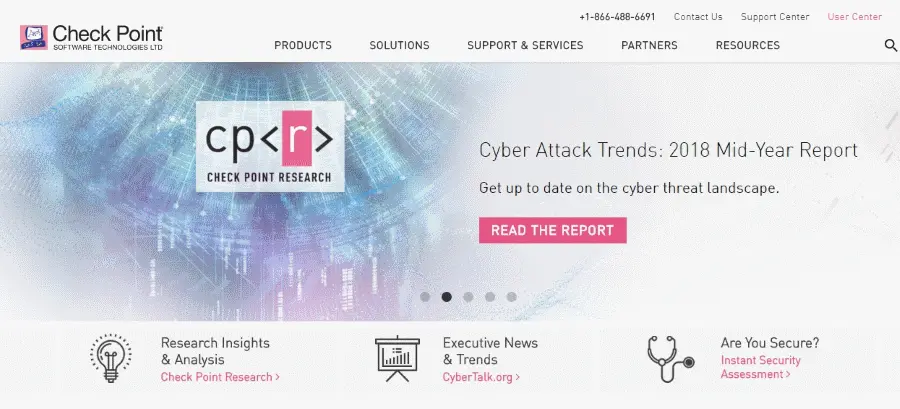Click the search magnifier icon
900x409 pixels.
(890, 45)
